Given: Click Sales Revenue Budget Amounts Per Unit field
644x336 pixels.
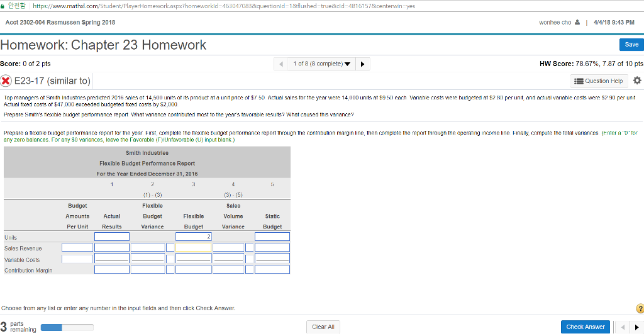Looking at the screenshot, I should [77, 247].
